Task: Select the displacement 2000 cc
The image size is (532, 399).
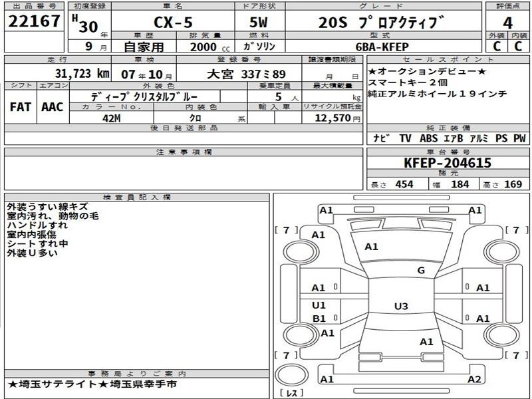Action: pyautogui.click(x=209, y=47)
